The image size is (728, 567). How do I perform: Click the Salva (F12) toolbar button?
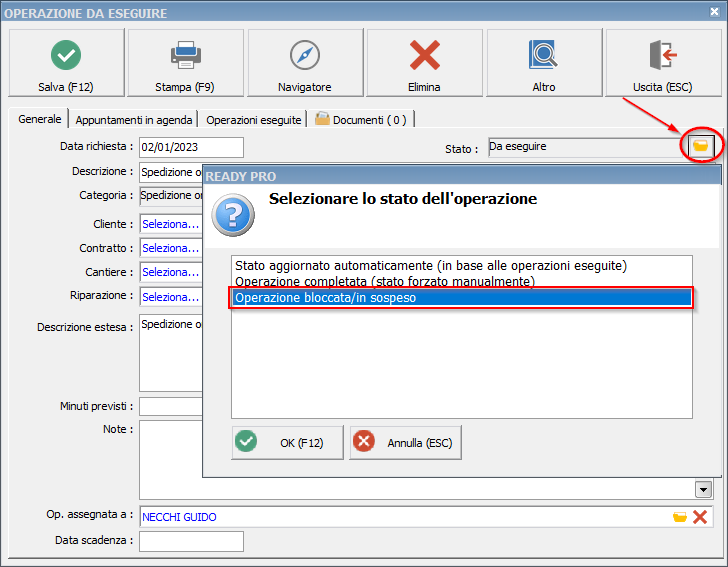(66, 63)
